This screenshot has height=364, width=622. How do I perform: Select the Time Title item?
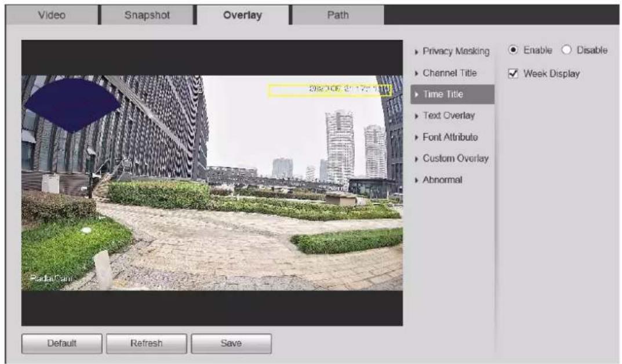(x=452, y=94)
